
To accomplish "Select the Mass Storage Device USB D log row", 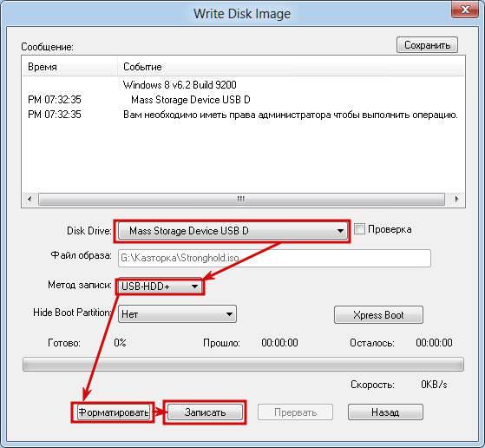I will click(243, 100).
